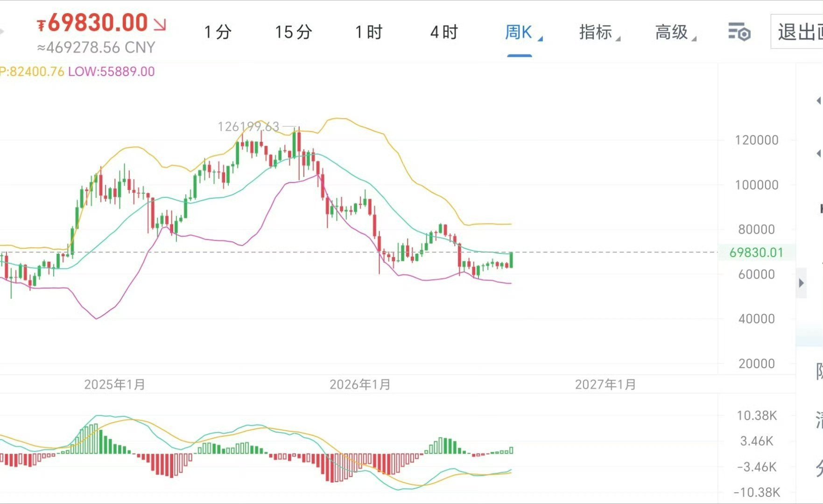The image size is (823, 504).
Task: Open the 指标 indicators dropdown
Action: (x=599, y=32)
